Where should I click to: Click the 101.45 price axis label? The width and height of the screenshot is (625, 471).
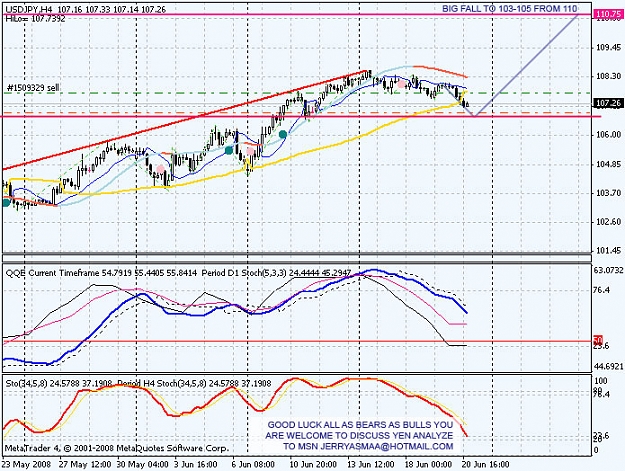coord(608,251)
